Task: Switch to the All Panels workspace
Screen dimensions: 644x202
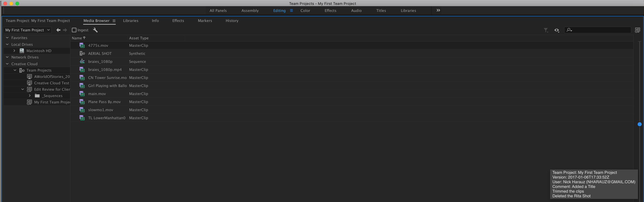Action: tap(218, 11)
